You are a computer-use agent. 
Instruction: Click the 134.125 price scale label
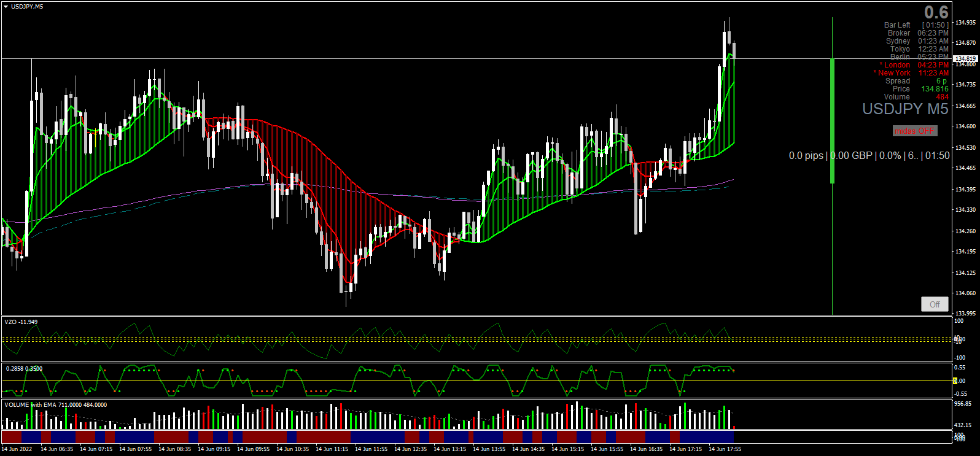coord(966,273)
